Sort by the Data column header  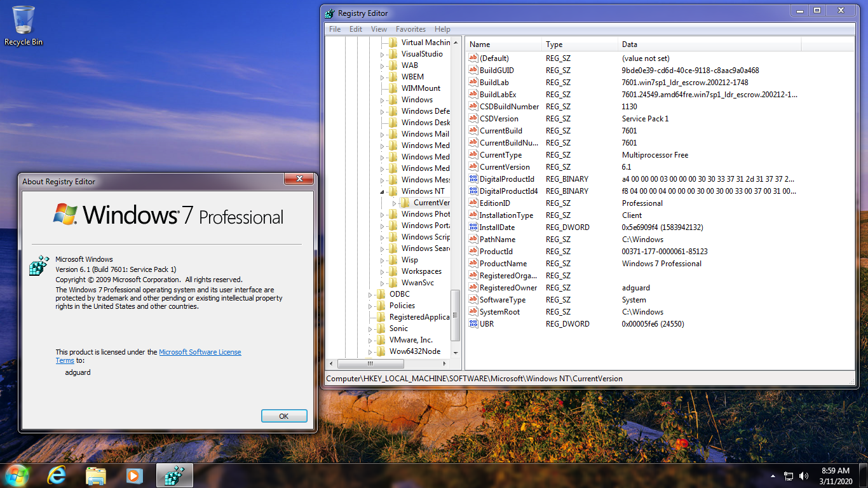point(709,44)
